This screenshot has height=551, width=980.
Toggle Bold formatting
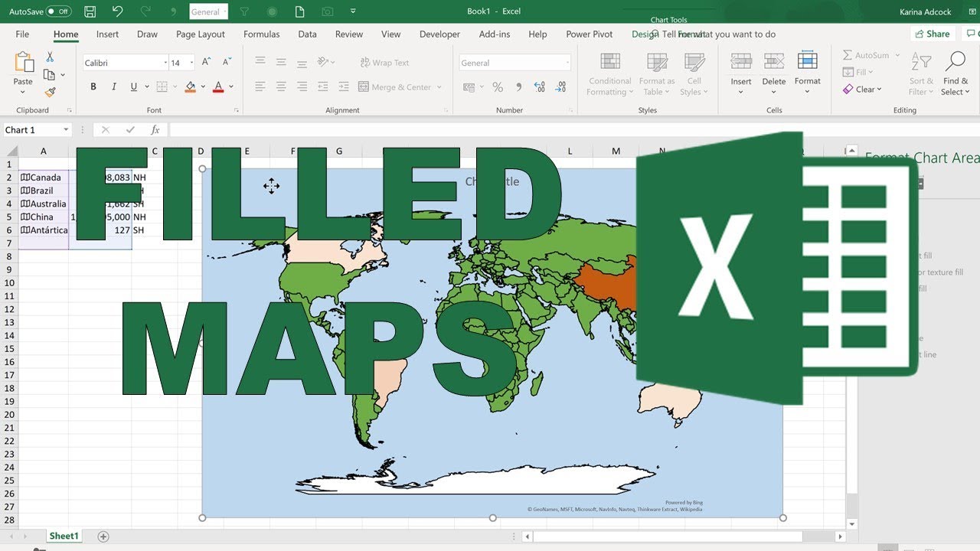click(x=93, y=87)
